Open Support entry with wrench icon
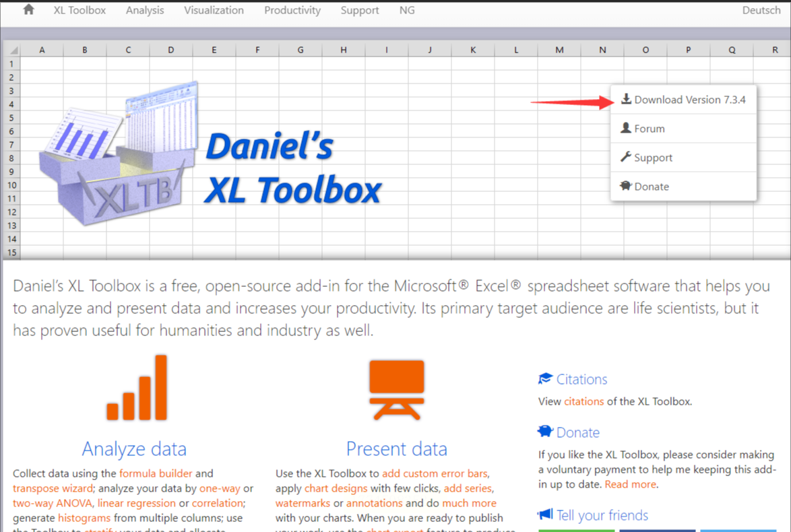 pos(684,158)
